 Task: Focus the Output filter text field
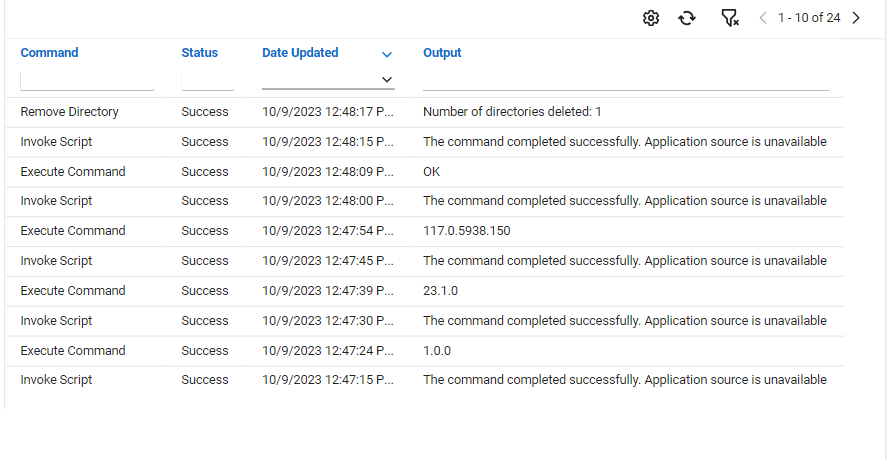[625, 79]
